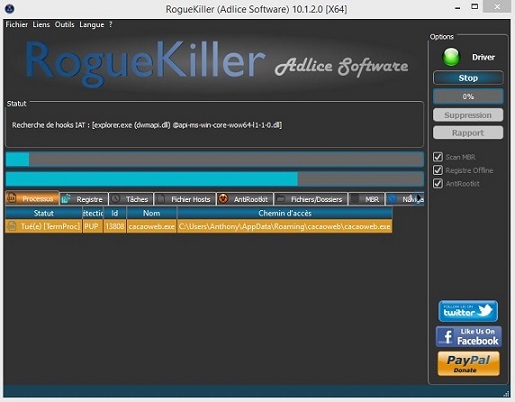
Task: Open the ? help menu
Action: pos(111,25)
